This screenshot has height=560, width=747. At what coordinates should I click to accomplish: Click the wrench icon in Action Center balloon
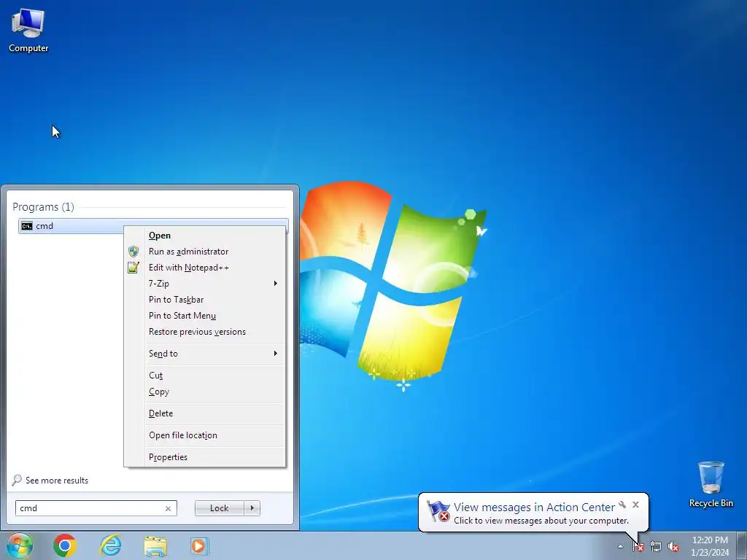click(622, 505)
